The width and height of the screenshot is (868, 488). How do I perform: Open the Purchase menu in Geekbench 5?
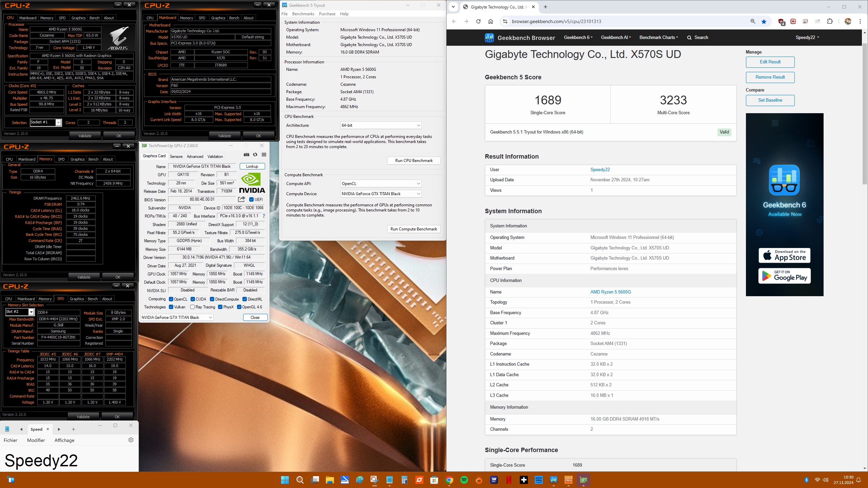pos(327,14)
